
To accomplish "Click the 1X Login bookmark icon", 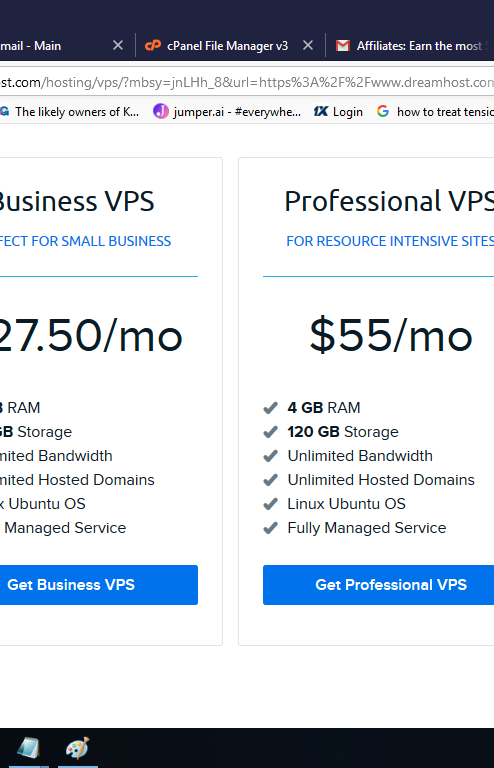I will pyautogui.click(x=321, y=112).
